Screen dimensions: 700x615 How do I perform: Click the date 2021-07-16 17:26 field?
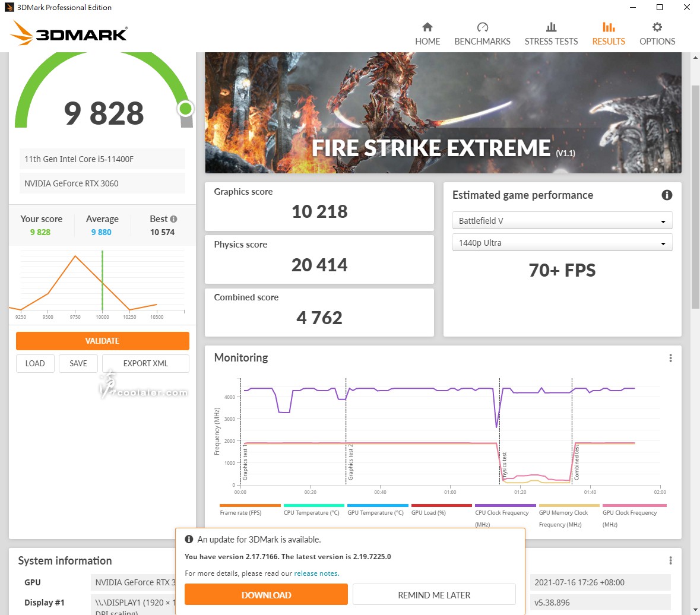(600, 582)
